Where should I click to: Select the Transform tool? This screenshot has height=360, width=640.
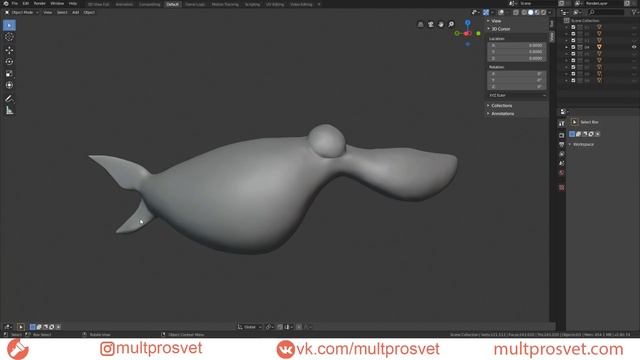(x=9, y=85)
